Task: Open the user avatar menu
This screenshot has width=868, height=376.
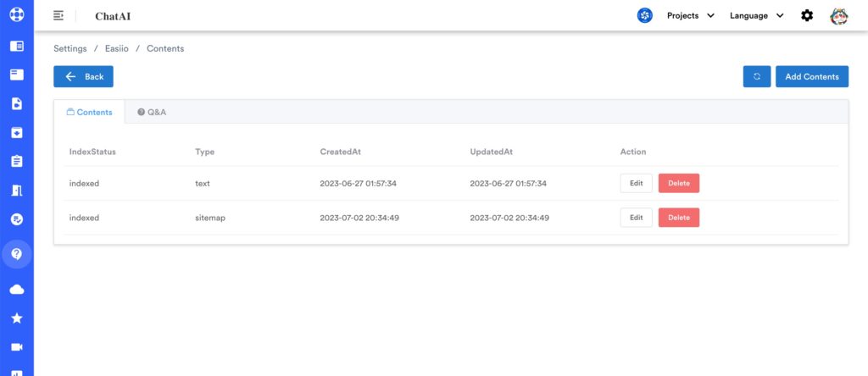Action: click(x=838, y=15)
